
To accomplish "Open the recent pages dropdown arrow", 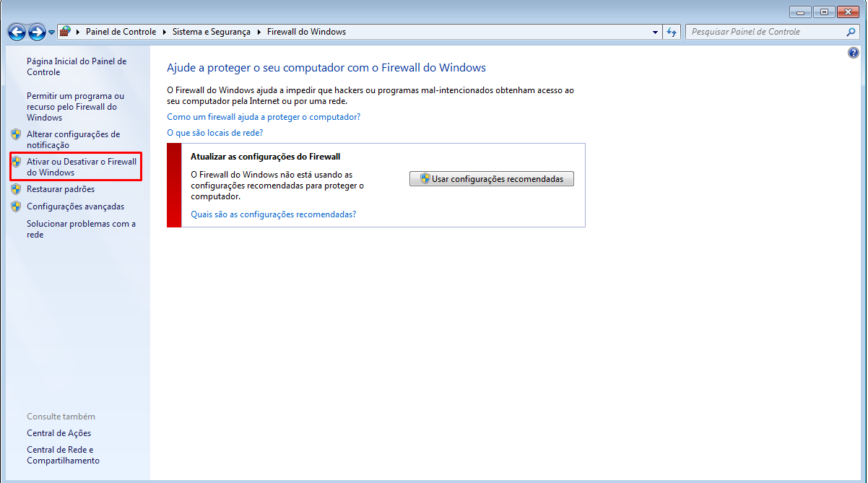I will 52,32.
